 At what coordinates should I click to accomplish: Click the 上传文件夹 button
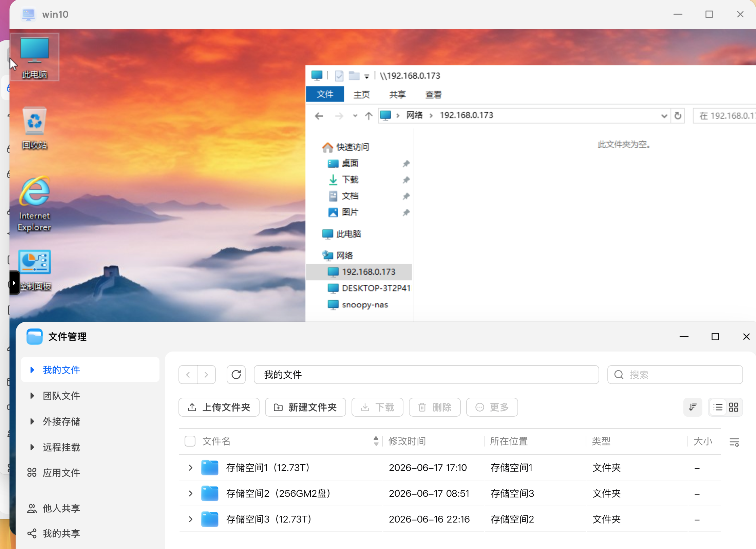tap(219, 407)
